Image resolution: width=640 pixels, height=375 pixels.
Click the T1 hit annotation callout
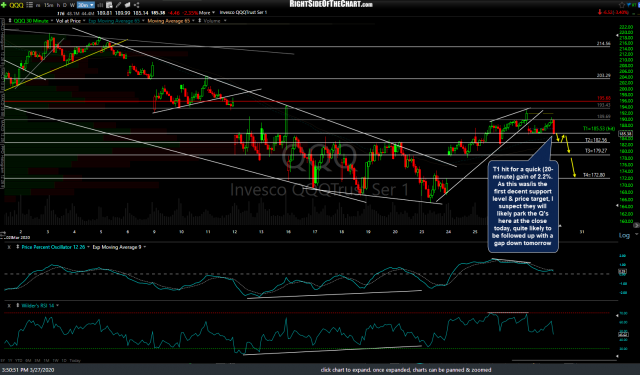[x=523, y=206]
